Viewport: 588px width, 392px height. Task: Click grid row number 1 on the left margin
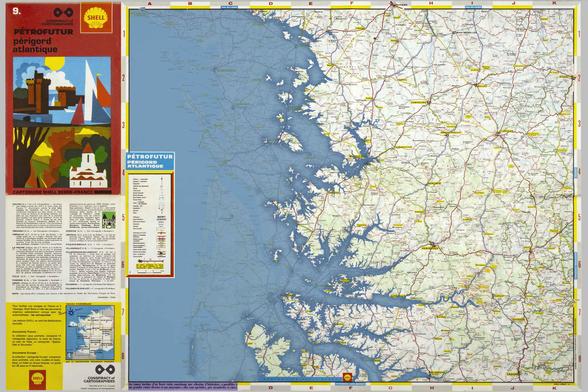(124, 34)
